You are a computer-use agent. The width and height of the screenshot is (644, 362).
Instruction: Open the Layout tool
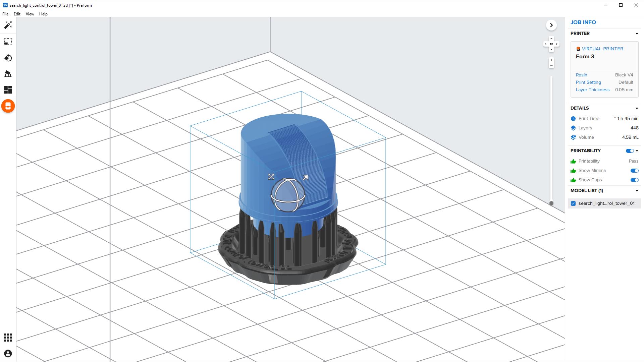(x=8, y=90)
